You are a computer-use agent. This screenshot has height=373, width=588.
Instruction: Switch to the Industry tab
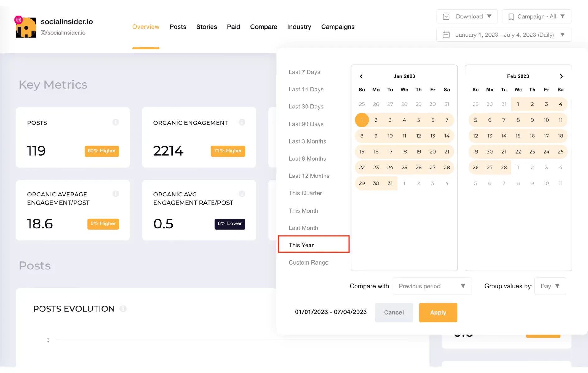point(299,27)
